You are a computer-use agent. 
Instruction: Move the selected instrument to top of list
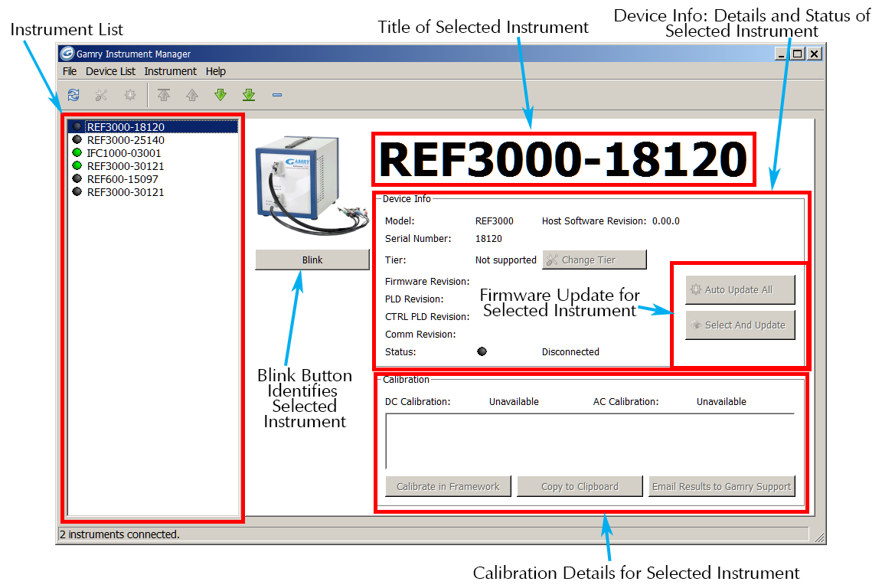164,95
